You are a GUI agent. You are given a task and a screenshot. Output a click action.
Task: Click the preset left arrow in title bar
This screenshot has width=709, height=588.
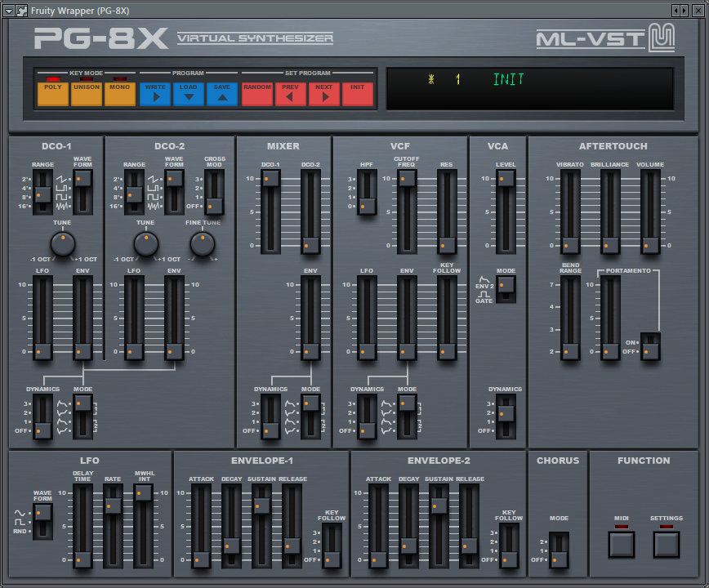click(x=676, y=10)
